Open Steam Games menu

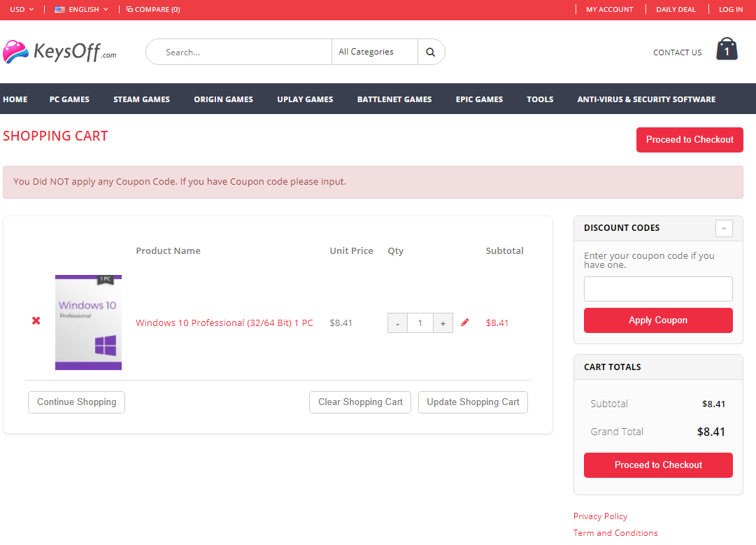pyautogui.click(x=141, y=99)
